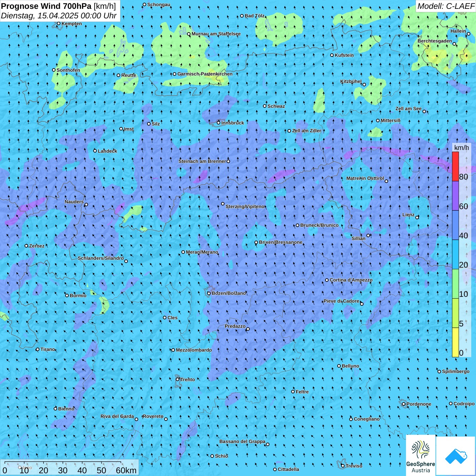Click the date 'Dienstag, 15.04.2025 00:00 Uhr'

[x=59, y=16]
